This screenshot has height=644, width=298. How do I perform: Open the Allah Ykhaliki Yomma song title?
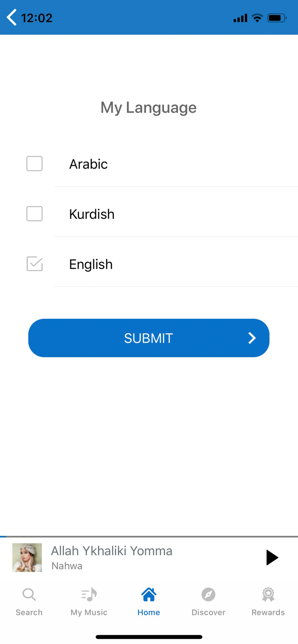point(112,551)
